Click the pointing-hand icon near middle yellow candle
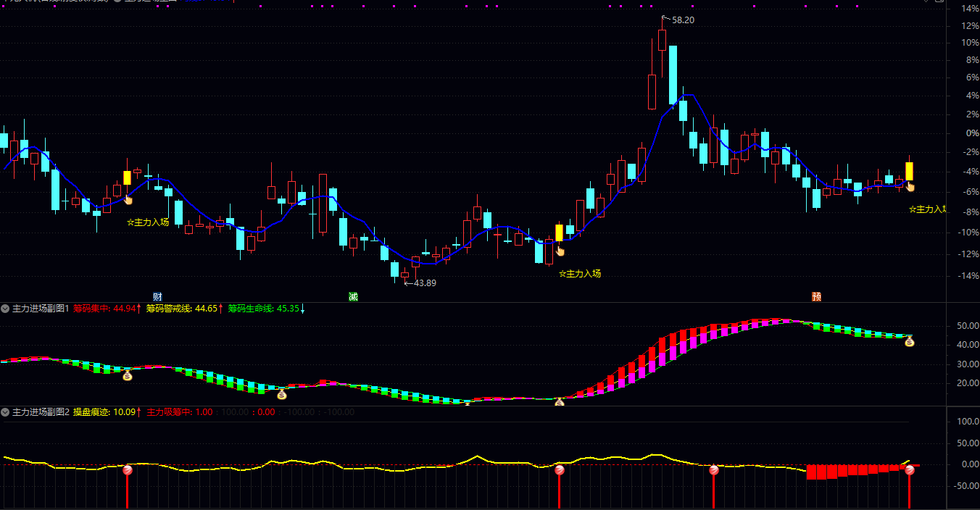The image size is (980, 510). pos(560,251)
